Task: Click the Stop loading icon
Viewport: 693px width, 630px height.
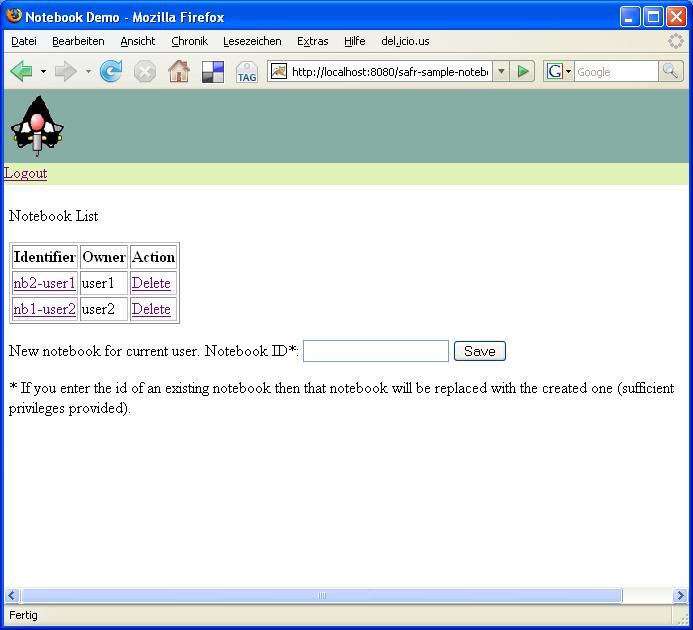Action: click(x=145, y=72)
